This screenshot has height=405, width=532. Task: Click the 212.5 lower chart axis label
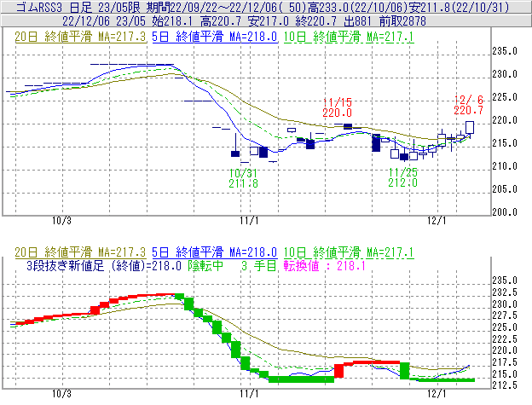[505, 385]
